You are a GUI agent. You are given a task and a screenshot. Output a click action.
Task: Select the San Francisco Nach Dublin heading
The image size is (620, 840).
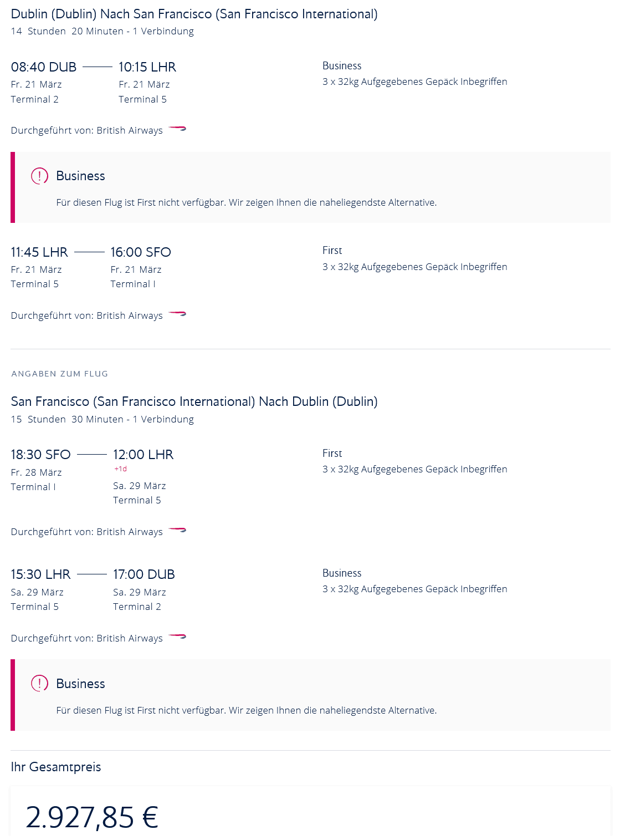[x=194, y=401]
